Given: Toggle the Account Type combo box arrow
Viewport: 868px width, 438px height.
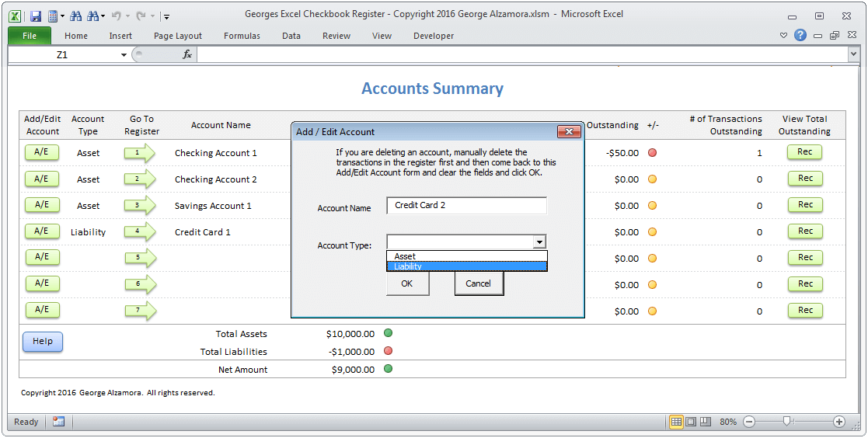Looking at the screenshot, I should (539, 242).
